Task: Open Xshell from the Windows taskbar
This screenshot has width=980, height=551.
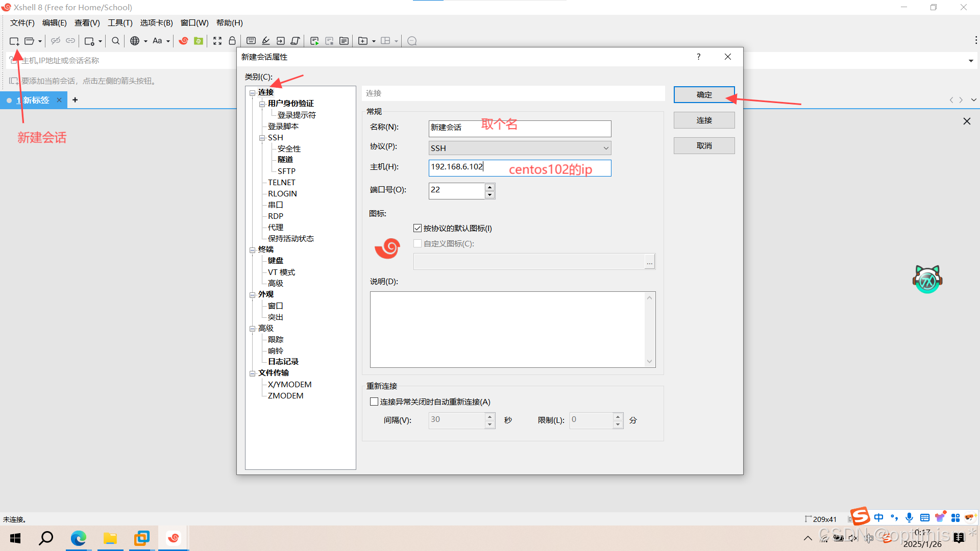Action: pos(174,538)
